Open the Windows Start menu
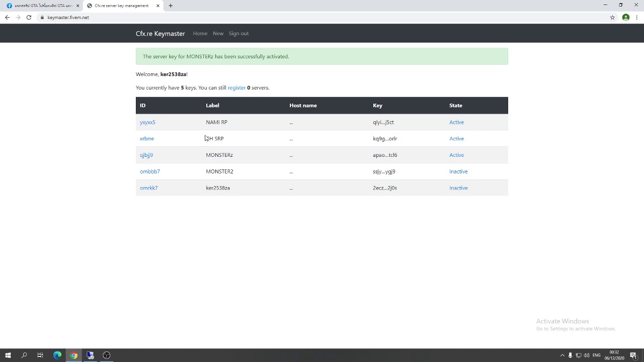The width and height of the screenshot is (644, 362). (8, 355)
